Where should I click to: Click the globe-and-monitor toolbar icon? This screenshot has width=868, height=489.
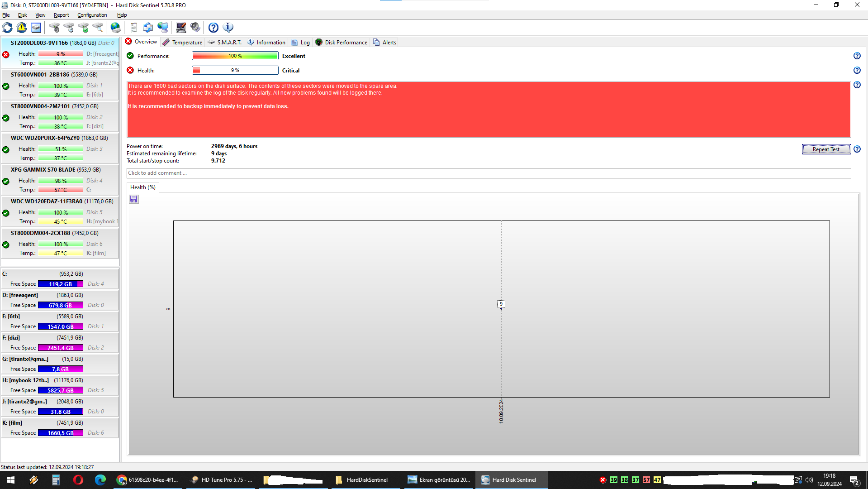pos(163,28)
